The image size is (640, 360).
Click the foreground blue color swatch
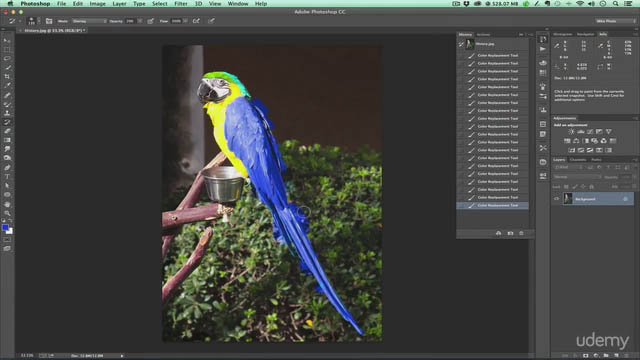click(5, 227)
